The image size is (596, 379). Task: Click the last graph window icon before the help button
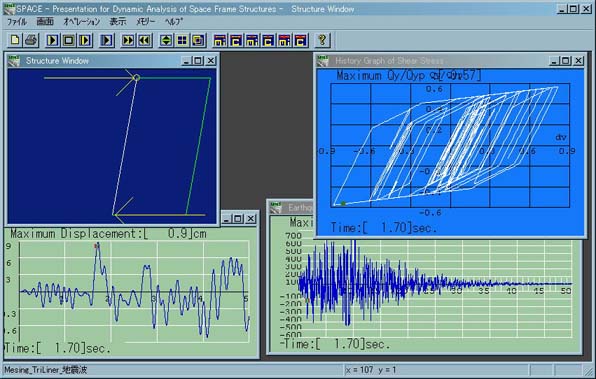pos(301,40)
